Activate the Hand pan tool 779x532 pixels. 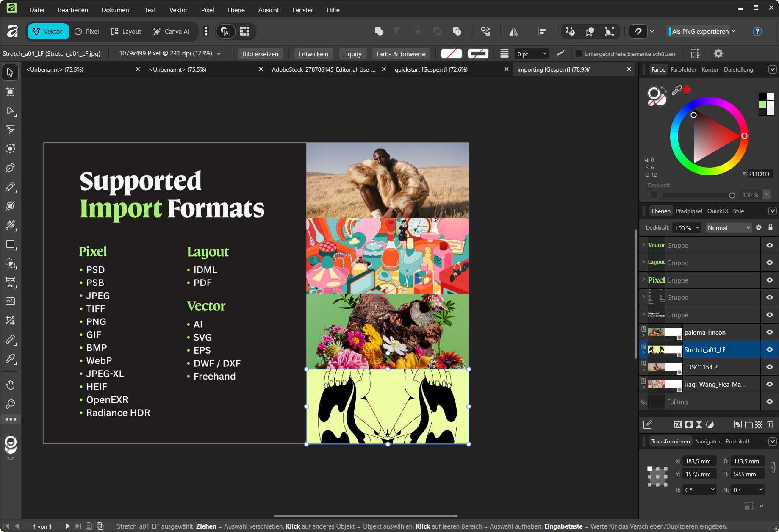tap(10, 385)
